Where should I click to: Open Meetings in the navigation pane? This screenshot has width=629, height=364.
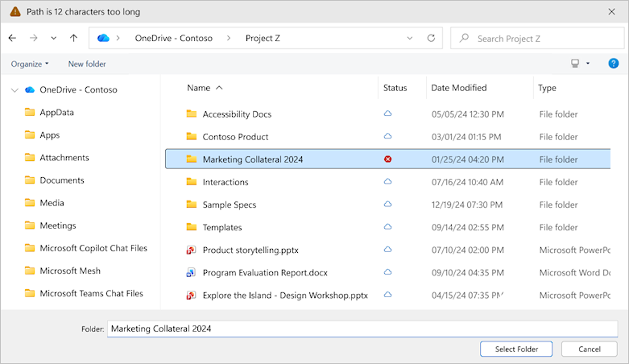point(58,225)
